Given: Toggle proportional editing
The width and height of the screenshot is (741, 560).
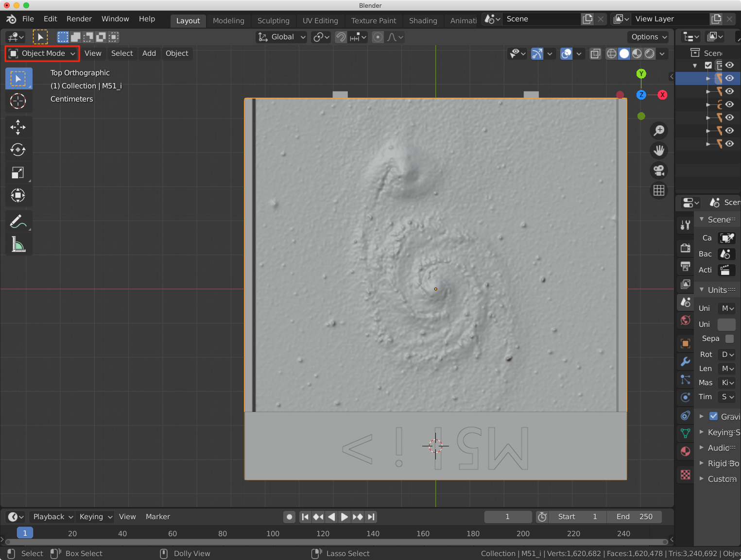Looking at the screenshot, I should pos(378,37).
